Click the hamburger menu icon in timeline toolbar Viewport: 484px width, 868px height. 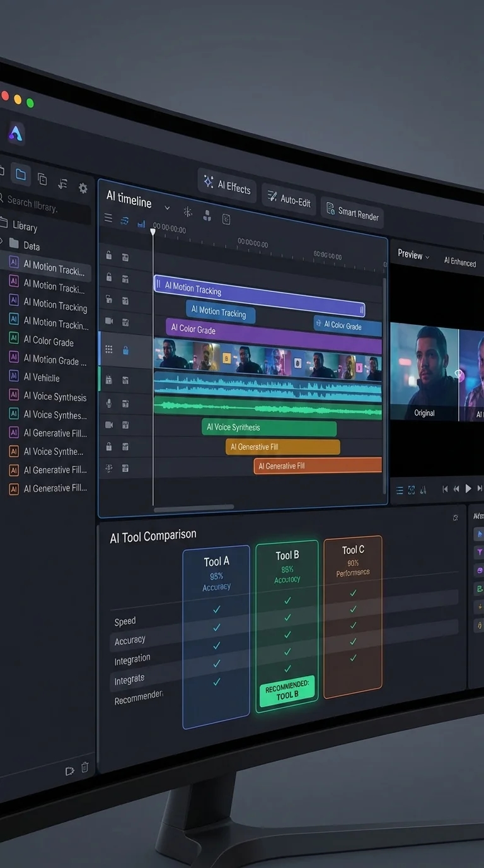pos(108,218)
